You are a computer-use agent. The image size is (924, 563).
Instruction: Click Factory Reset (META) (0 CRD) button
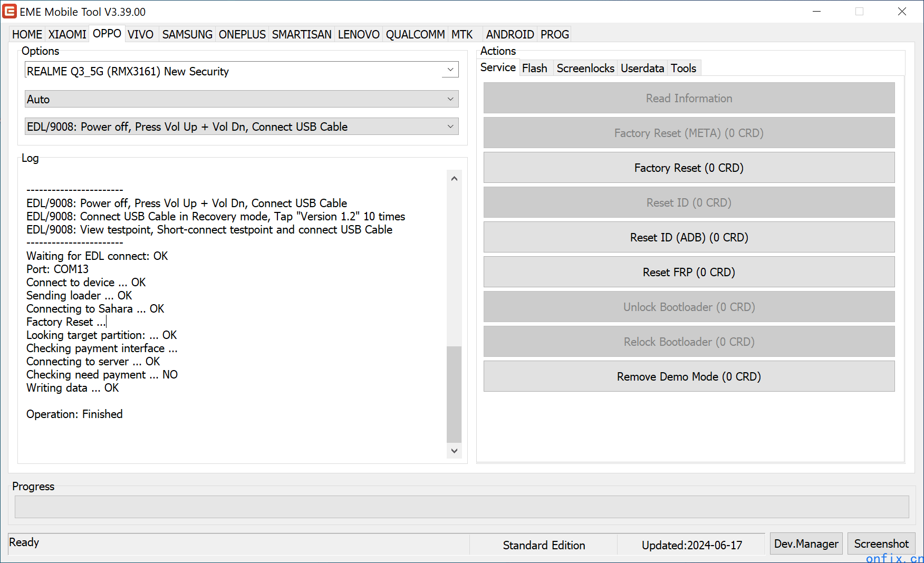[689, 133]
